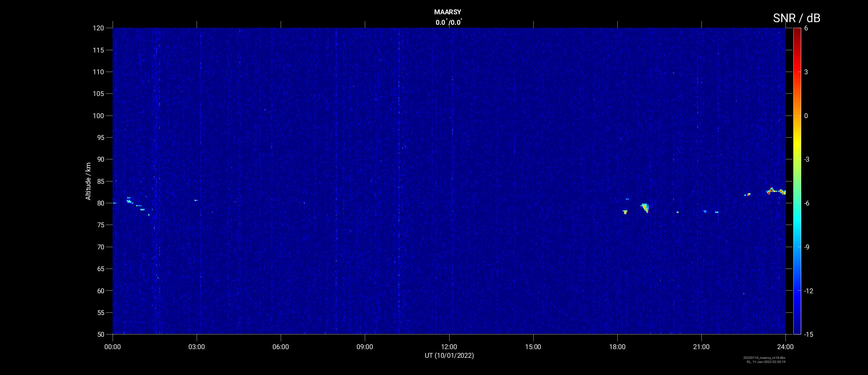Click the strong echo near 19:00 UT
This screenshot has height=375, width=868.
coord(645,208)
